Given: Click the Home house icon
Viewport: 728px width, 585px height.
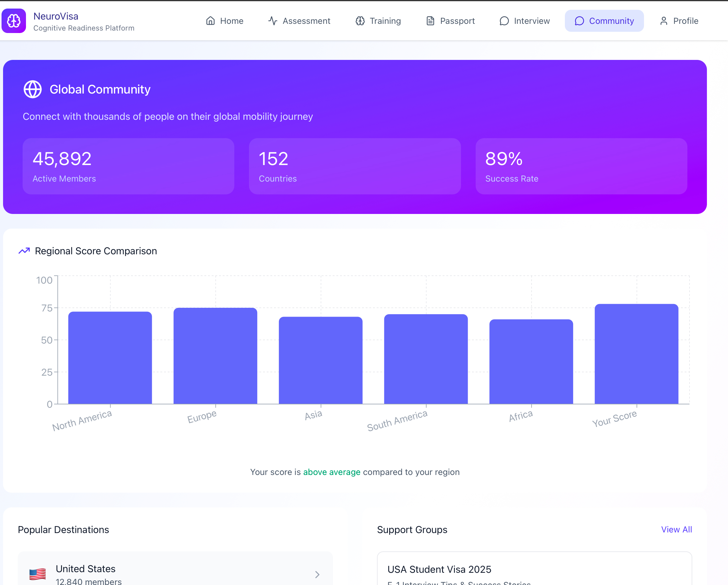Looking at the screenshot, I should click(x=210, y=21).
